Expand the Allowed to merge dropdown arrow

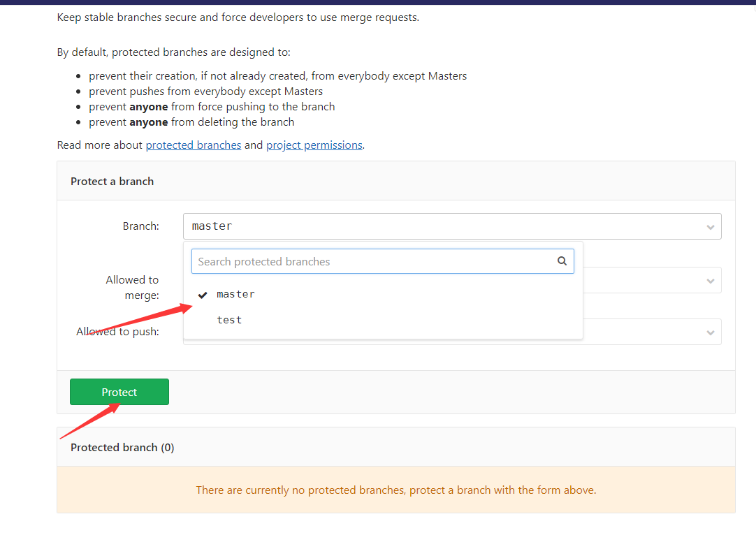(710, 281)
